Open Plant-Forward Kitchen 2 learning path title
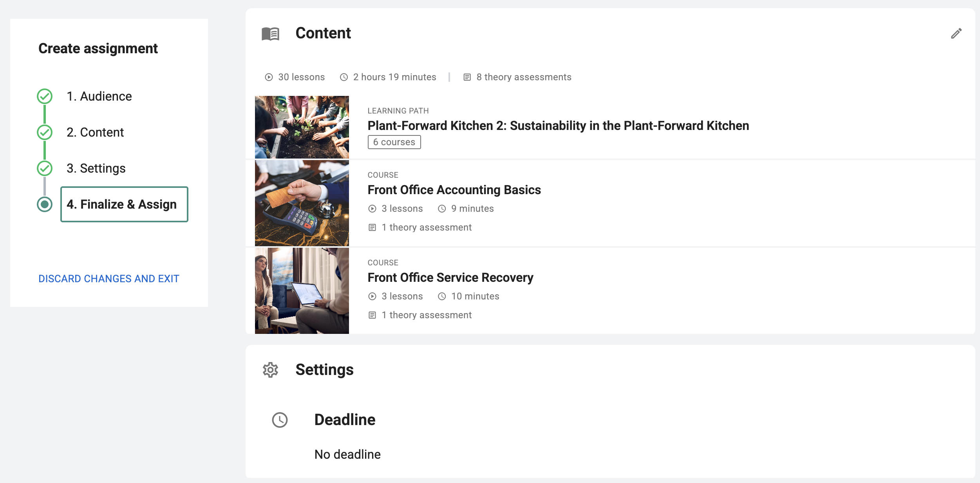Viewport: 980px width, 483px height. [x=558, y=126]
